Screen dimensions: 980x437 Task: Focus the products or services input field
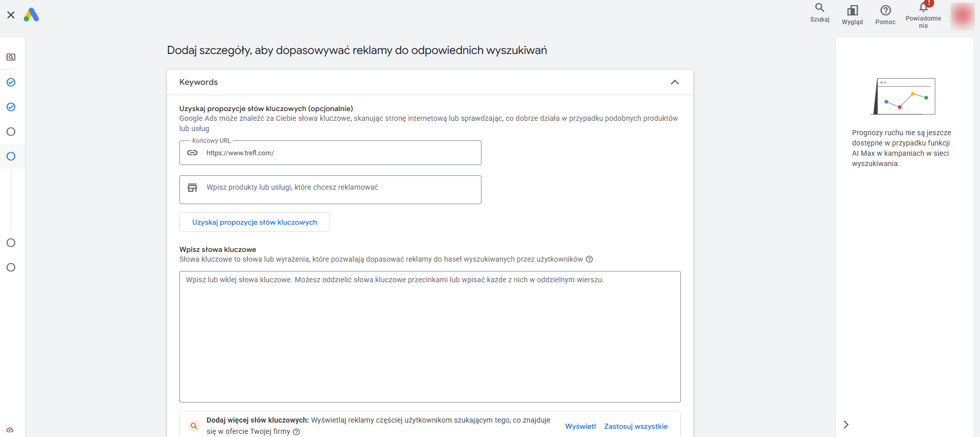330,190
